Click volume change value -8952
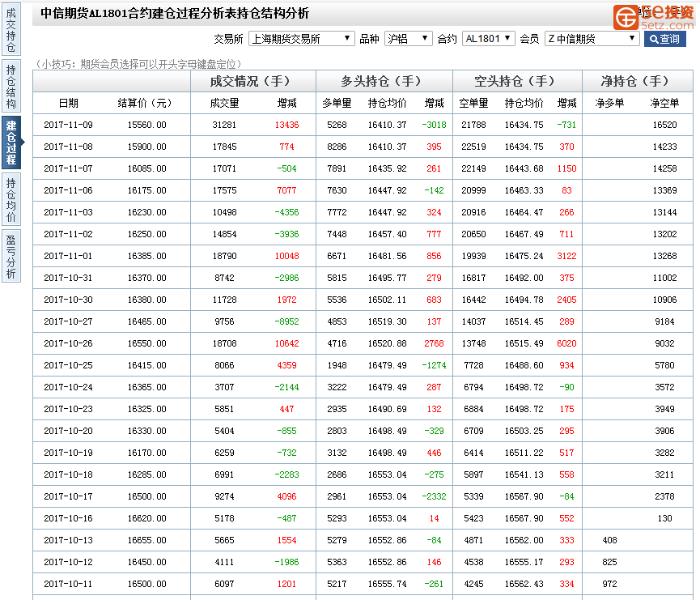 pyautogui.click(x=286, y=321)
